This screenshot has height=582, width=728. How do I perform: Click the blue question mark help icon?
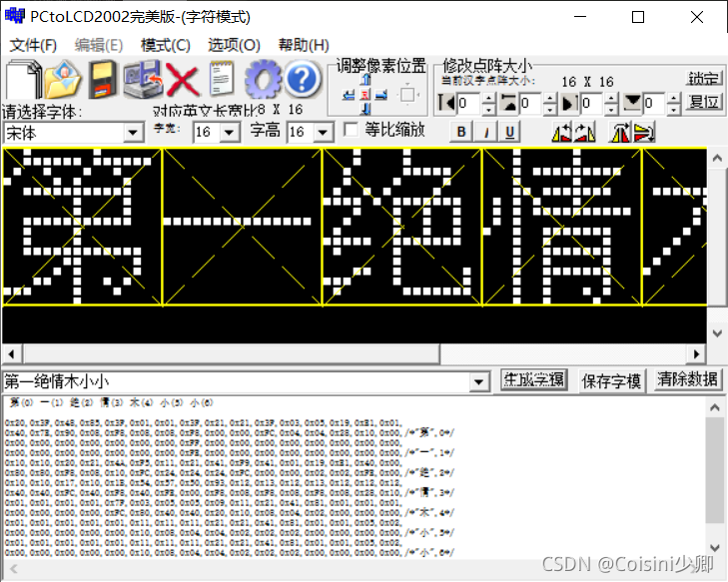tap(303, 79)
